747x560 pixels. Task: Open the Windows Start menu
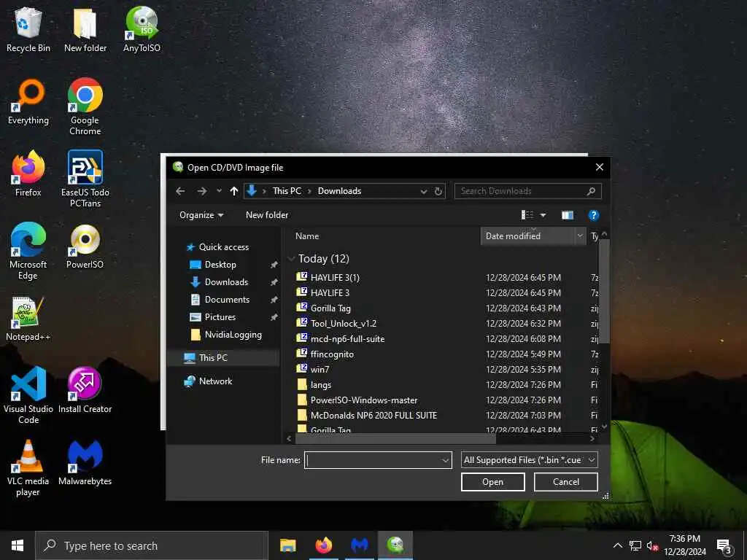[x=18, y=545]
